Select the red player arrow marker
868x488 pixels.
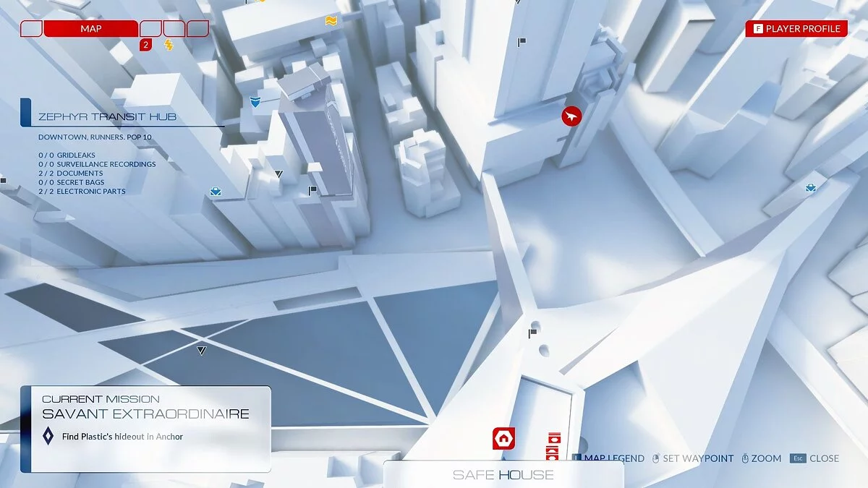tap(571, 116)
